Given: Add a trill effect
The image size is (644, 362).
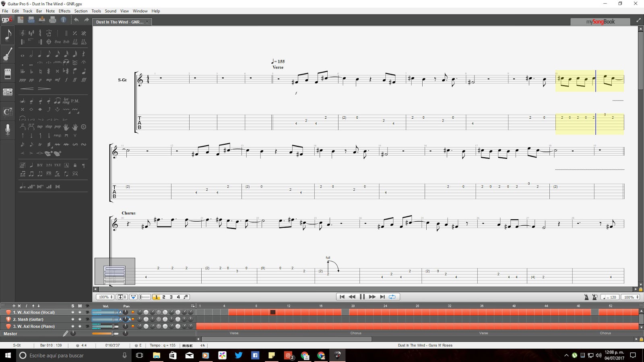Looking at the screenshot, I should click(40, 144).
